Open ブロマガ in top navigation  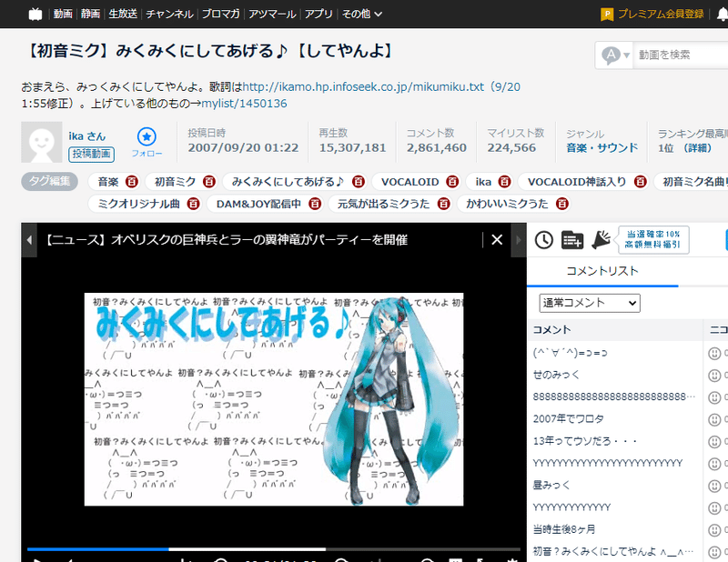tap(220, 14)
